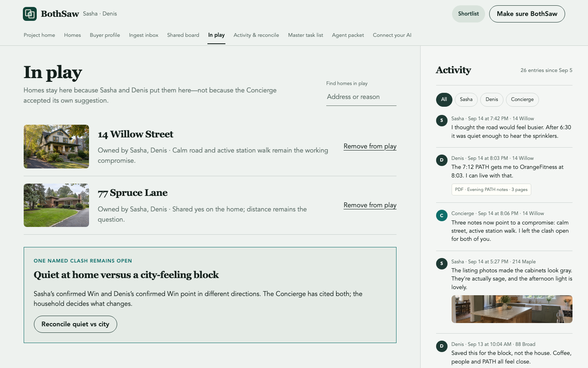Open the Evening PATH notes PDF attachment
Image resolution: width=588 pixels, height=368 pixels.
click(x=491, y=190)
